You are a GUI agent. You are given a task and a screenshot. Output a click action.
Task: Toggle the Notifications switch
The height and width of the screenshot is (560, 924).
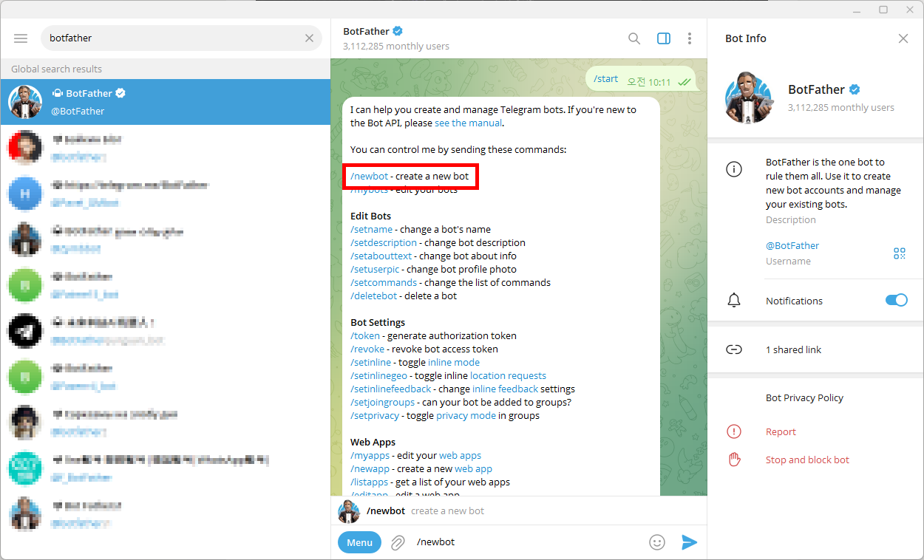click(x=897, y=301)
